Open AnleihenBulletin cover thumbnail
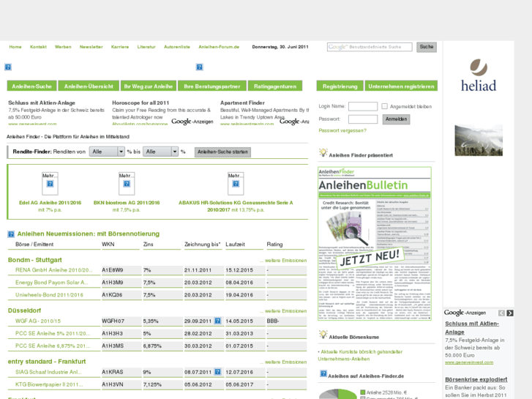 pyautogui.click(x=375, y=244)
